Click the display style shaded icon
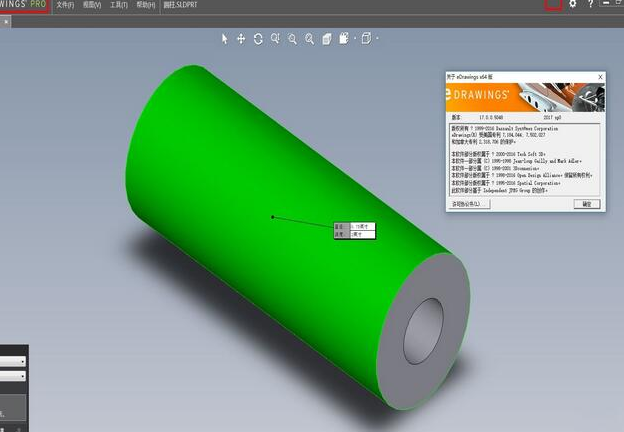The height and width of the screenshot is (432, 624). [344, 39]
